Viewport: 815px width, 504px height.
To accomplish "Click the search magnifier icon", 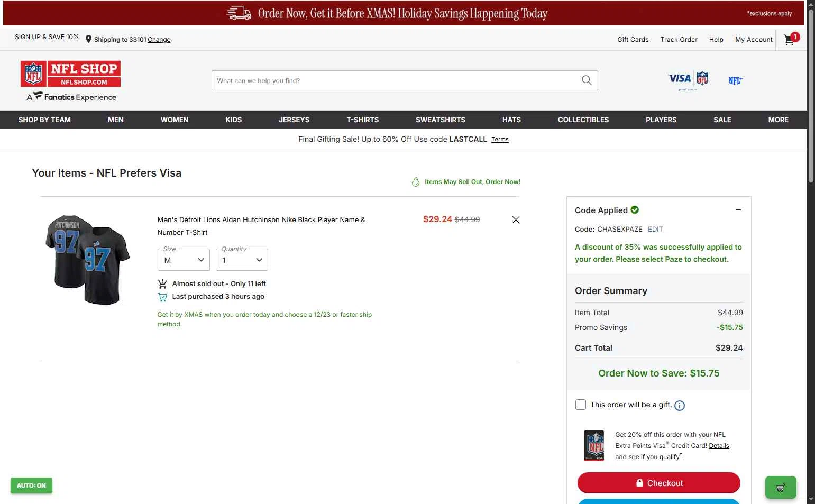I will tap(587, 80).
